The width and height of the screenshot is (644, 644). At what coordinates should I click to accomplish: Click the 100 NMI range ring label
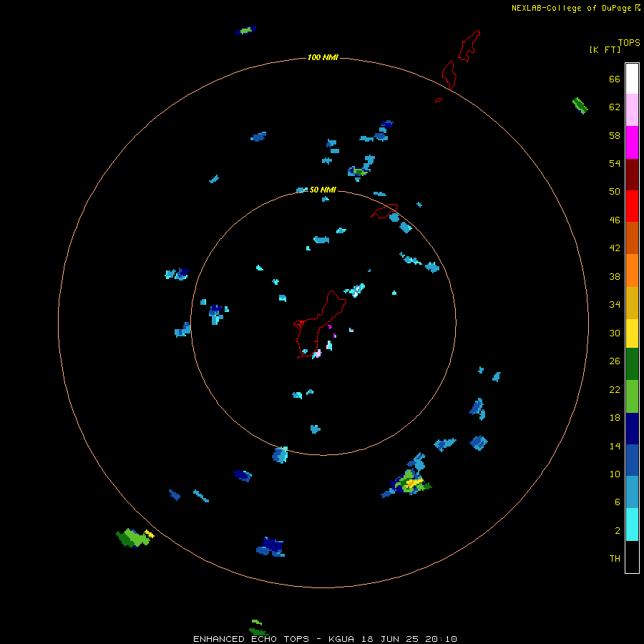pyautogui.click(x=323, y=57)
